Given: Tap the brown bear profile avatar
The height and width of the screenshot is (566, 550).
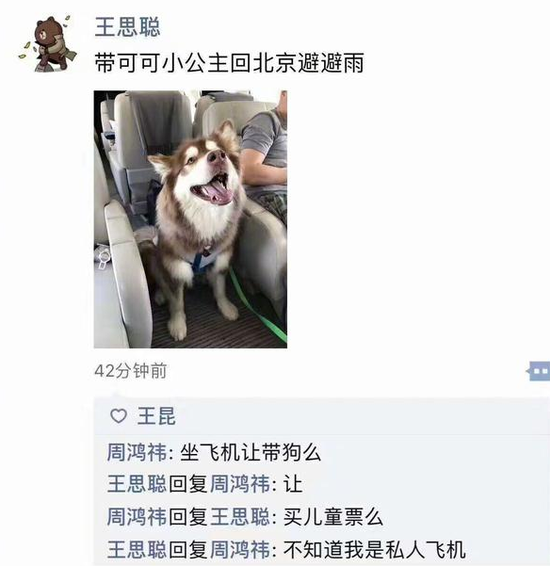Looking at the screenshot, I should [48, 43].
